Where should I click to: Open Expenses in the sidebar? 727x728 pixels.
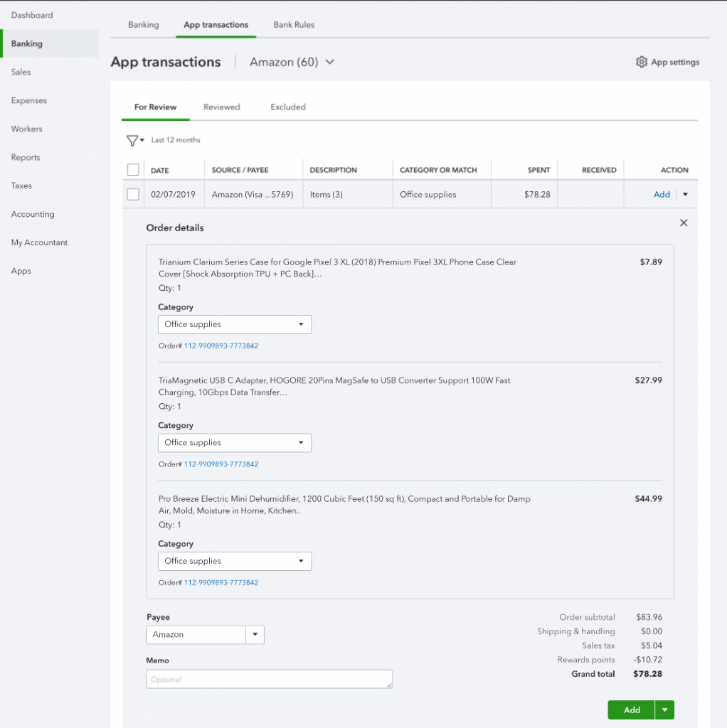(x=28, y=100)
